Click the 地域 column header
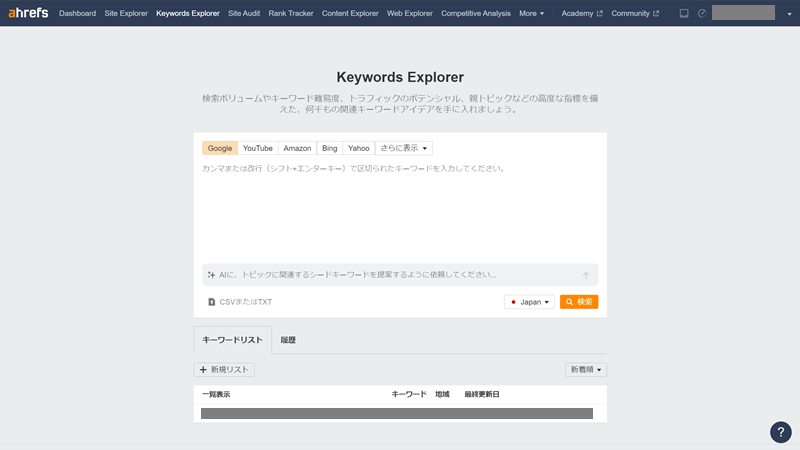Screen dimensions: 800x450 pyautogui.click(x=442, y=394)
